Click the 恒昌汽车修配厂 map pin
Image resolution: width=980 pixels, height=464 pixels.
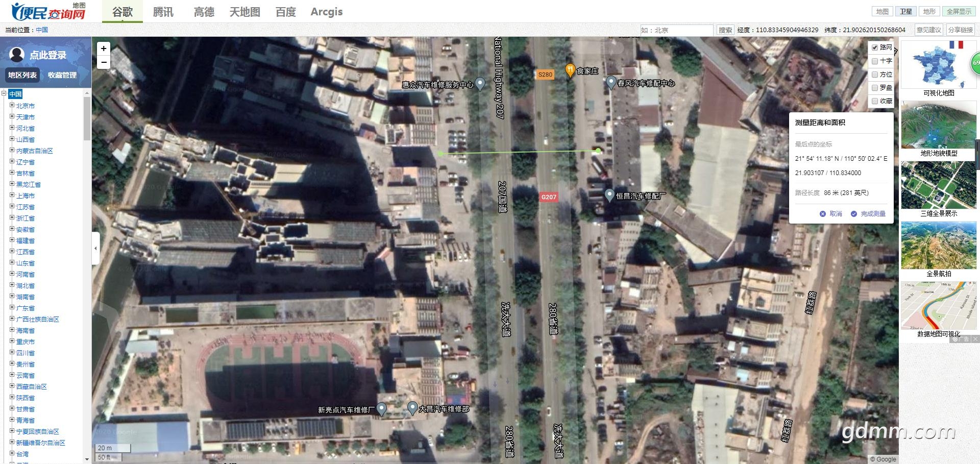609,195
